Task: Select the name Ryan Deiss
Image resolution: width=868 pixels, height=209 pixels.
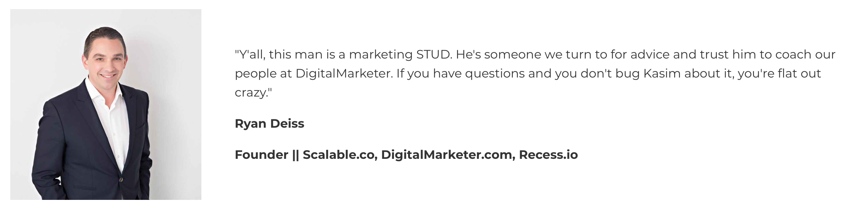Action: point(270,123)
